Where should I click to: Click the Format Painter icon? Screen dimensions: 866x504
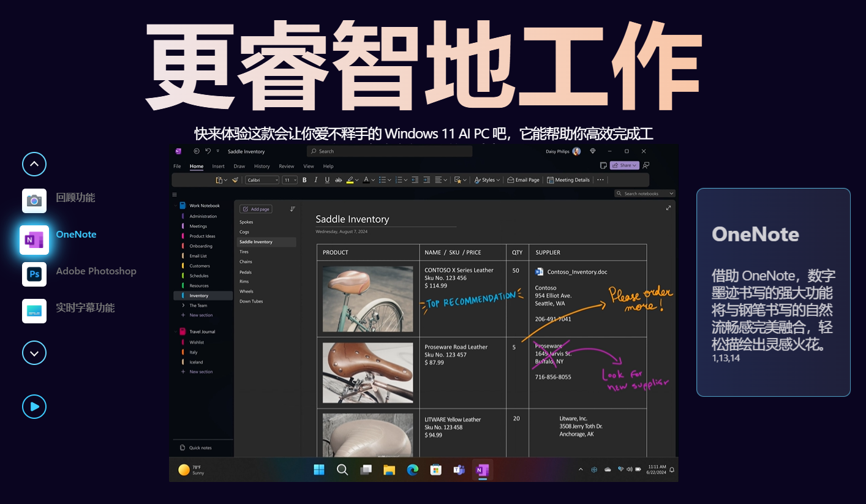point(235,180)
